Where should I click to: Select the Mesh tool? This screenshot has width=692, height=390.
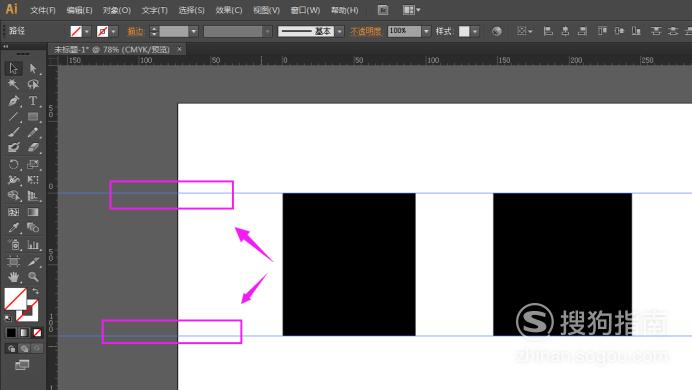[x=13, y=212]
